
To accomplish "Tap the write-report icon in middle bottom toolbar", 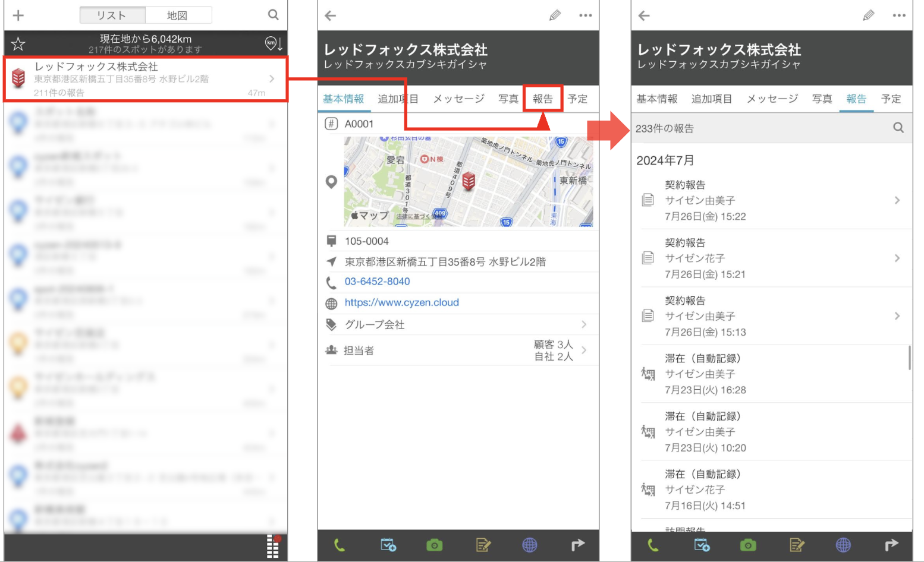I will (483, 545).
